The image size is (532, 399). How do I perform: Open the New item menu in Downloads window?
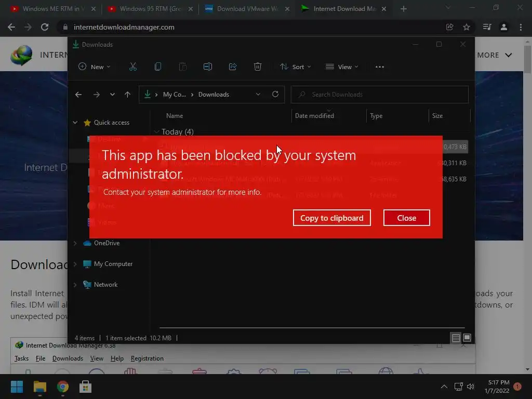(x=95, y=67)
